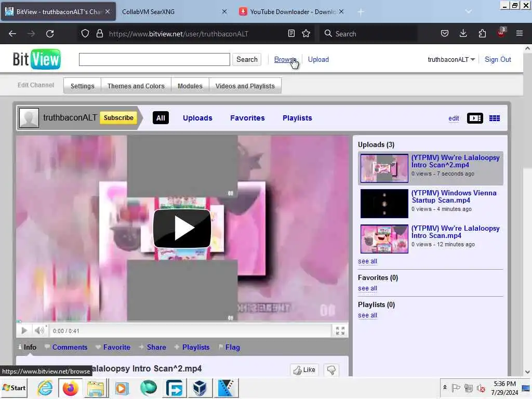Switch to the YouTube Downloader tab

[x=292, y=12]
